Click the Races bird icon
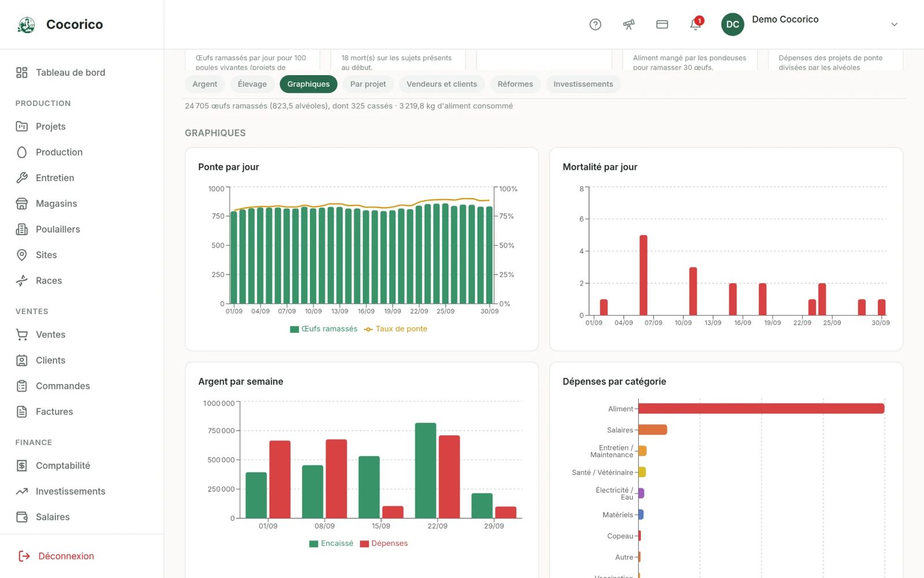924x578 pixels. pos(22,281)
